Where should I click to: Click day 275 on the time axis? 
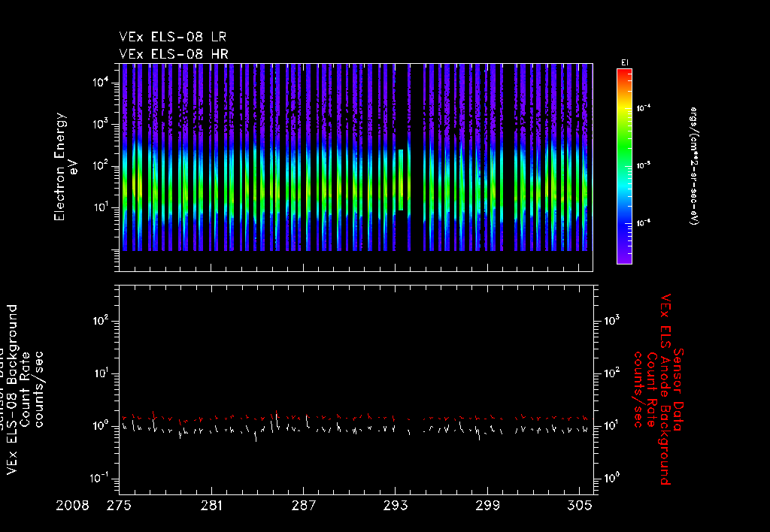120,505
